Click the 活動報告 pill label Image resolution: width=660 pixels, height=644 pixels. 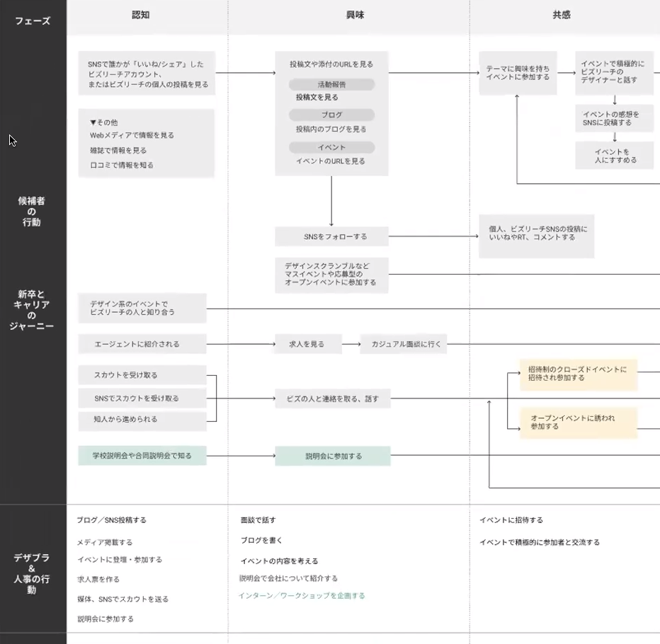point(331,84)
